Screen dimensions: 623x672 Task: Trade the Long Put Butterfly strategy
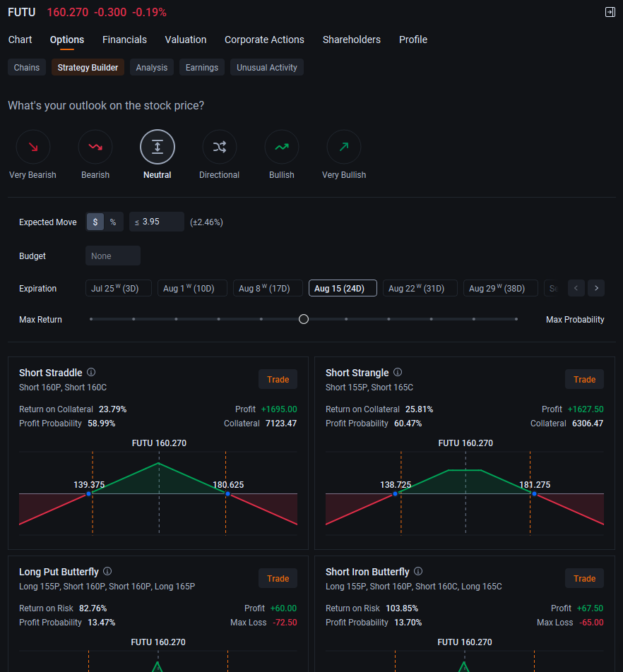(x=278, y=579)
